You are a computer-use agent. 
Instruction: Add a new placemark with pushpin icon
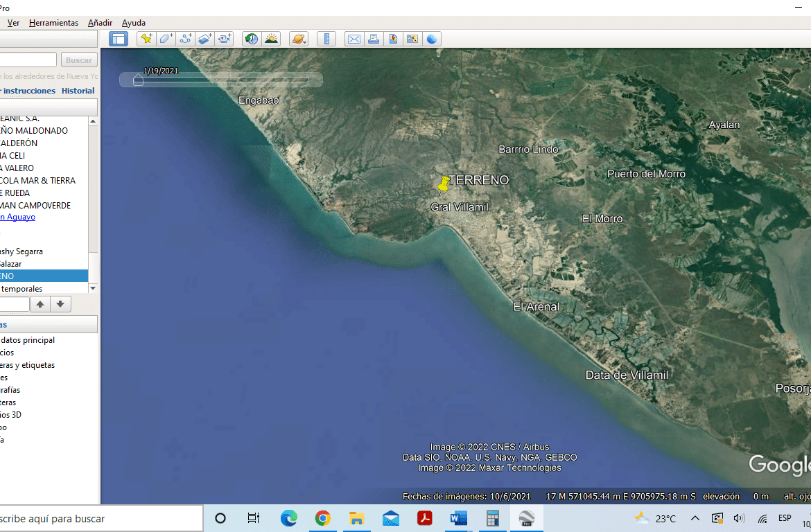[x=146, y=39]
